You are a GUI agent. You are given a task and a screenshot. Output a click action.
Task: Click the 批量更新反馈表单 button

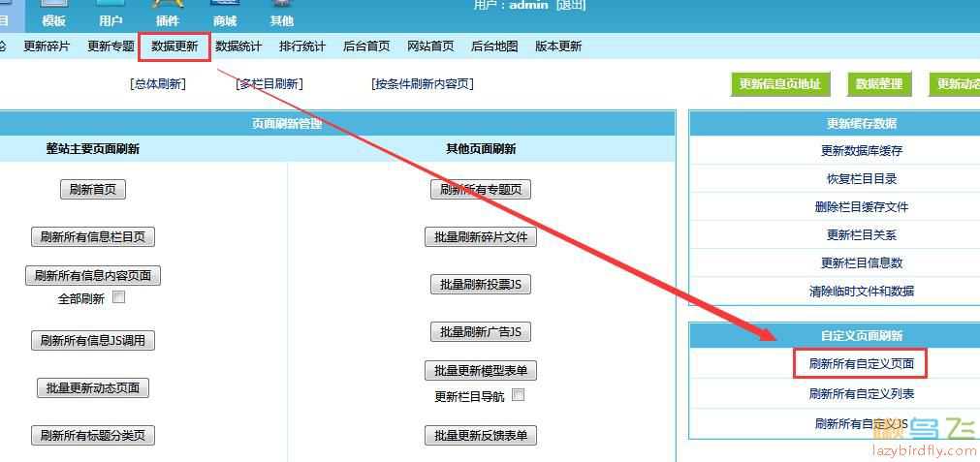pos(481,435)
